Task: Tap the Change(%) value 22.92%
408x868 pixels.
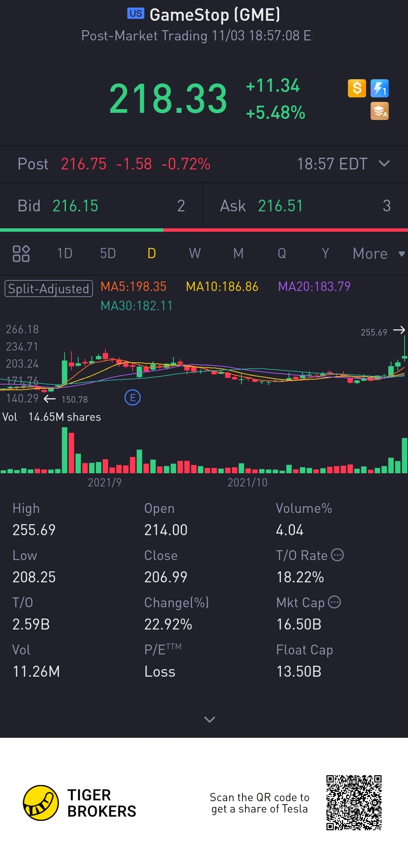Action: tap(168, 624)
